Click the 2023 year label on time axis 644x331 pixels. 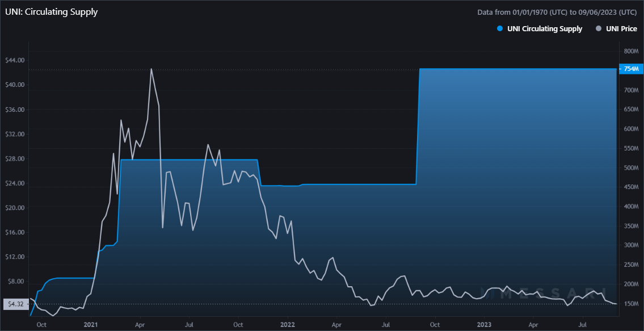click(x=484, y=324)
